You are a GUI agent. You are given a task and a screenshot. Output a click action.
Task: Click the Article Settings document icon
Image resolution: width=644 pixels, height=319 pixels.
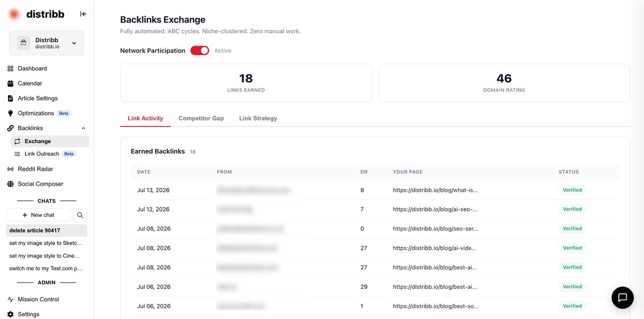[x=11, y=98]
